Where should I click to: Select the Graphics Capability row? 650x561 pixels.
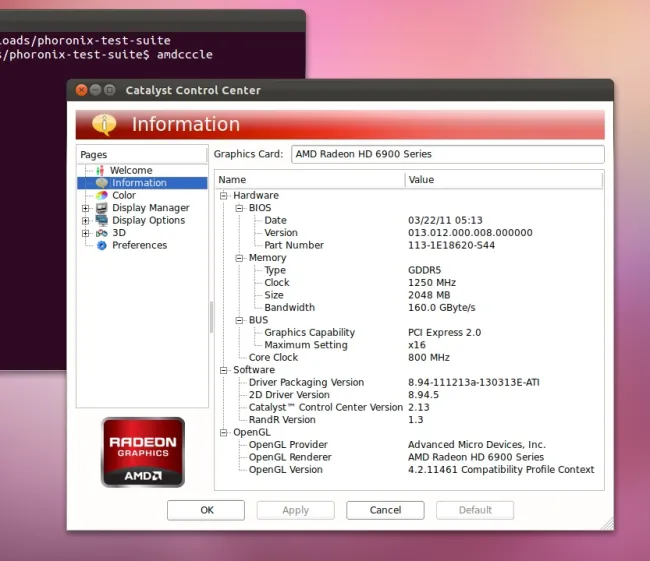pos(409,333)
